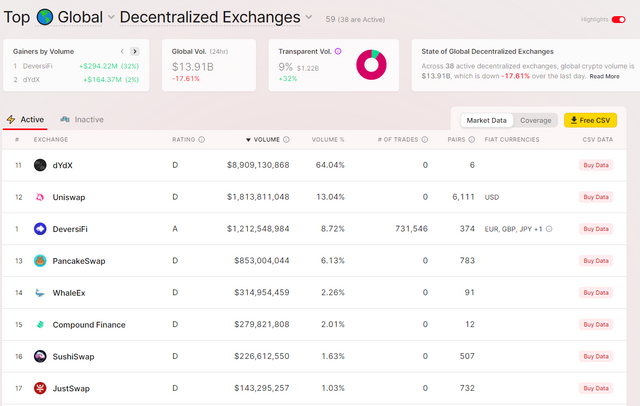Toggle the Highlights switch
The image size is (640, 406).
(x=618, y=20)
